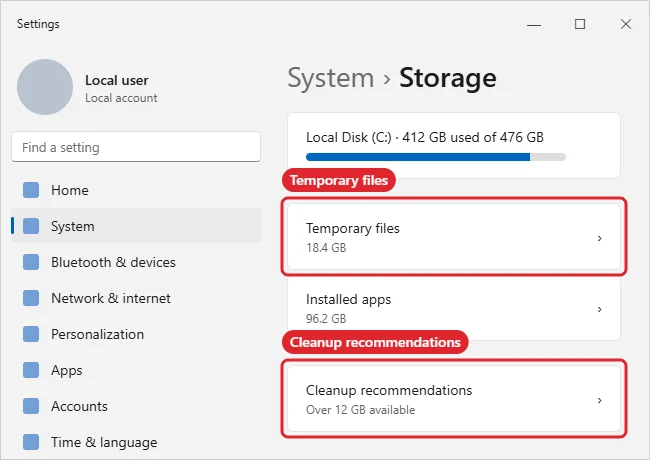Click the System breadcrumb link
The height and width of the screenshot is (460, 650).
pyautogui.click(x=331, y=78)
